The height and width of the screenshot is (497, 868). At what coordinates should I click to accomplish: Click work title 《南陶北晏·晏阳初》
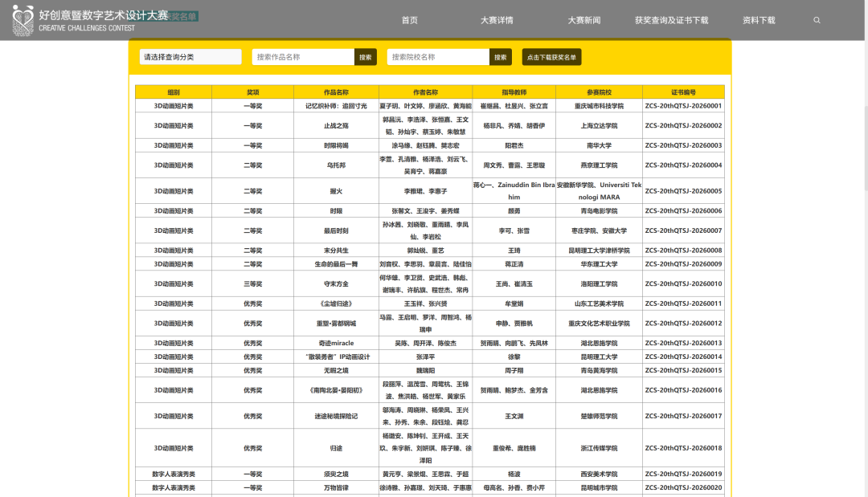(x=336, y=390)
